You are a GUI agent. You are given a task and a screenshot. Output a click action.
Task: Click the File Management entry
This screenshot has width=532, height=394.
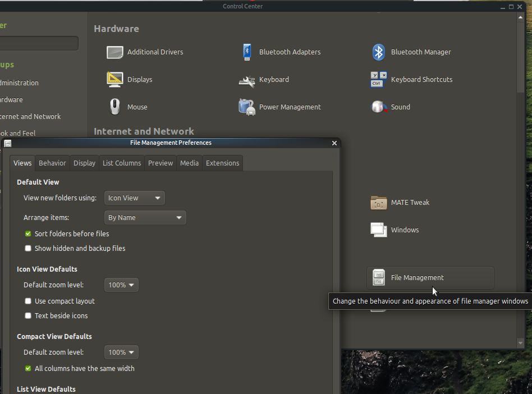[417, 278]
